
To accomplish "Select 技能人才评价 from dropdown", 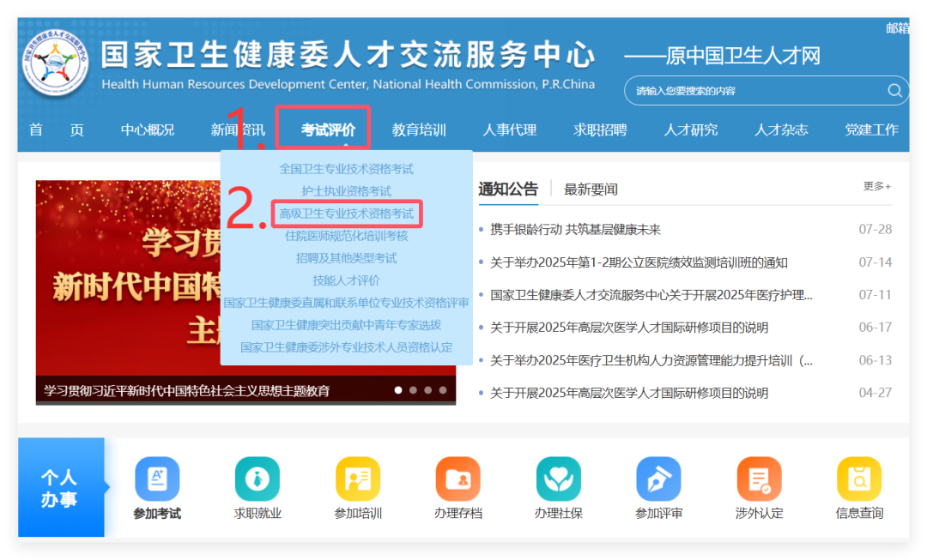I will coord(347,280).
